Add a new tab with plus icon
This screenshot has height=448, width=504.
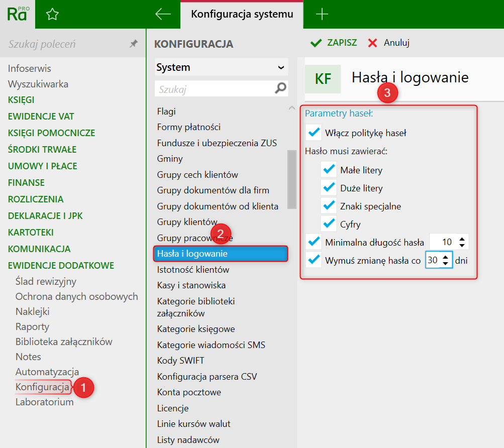(x=322, y=14)
